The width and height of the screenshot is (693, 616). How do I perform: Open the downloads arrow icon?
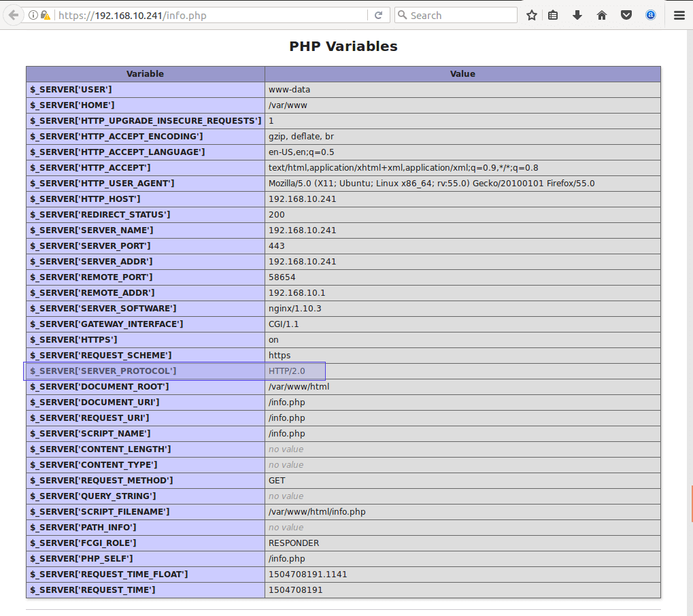pos(577,16)
